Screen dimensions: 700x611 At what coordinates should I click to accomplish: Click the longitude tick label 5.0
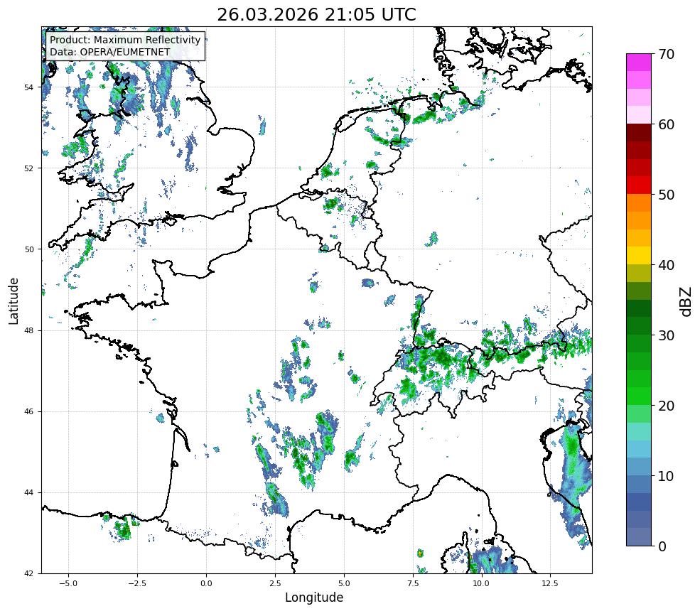344,583
